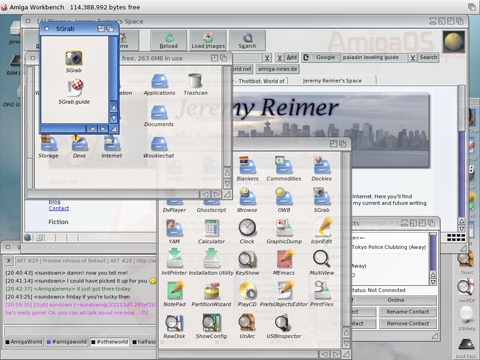Image resolution: width=480 pixels, height=360 pixels.
Task: Launch the KeyShow icon
Action: [x=247, y=259]
